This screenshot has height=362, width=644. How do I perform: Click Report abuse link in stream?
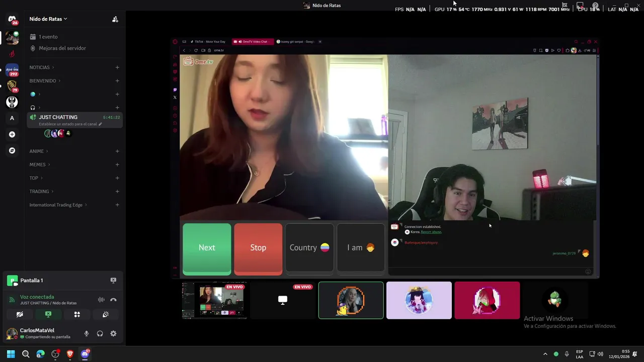[431, 232]
